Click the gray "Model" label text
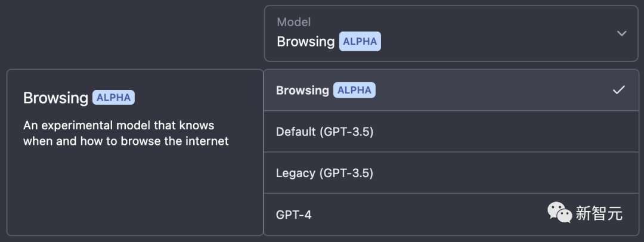 293,22
